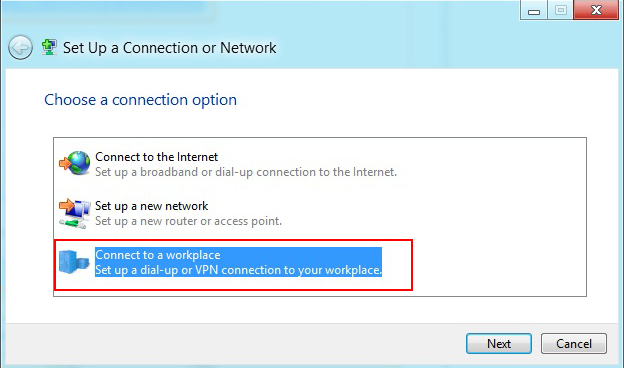Click the Next button
Screen dimensions: 624x368
click(x=499, y=343)
